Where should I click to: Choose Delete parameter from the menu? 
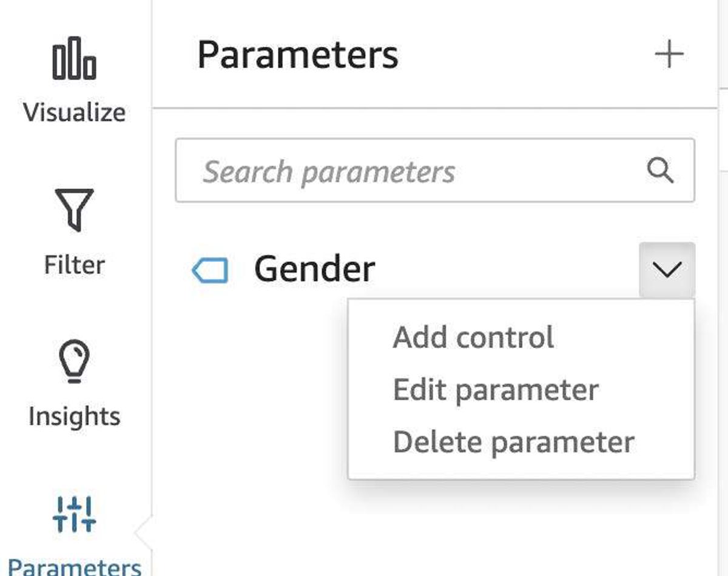click(513, 442)
